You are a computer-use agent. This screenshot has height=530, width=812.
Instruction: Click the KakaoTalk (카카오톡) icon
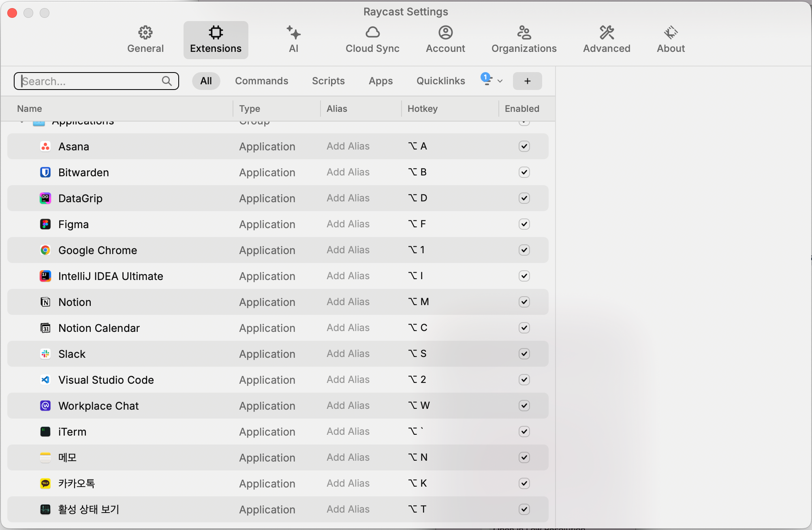[45, 484]
